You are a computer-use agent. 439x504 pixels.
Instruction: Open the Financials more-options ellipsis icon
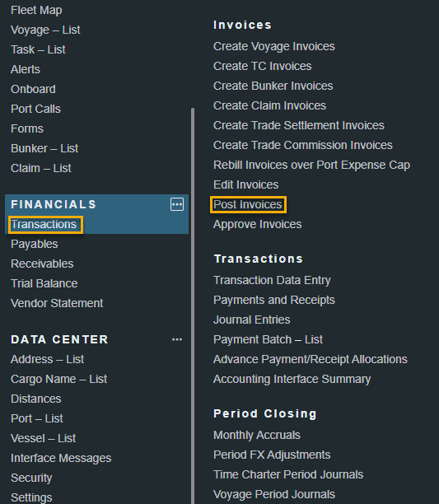click(177, 204)
